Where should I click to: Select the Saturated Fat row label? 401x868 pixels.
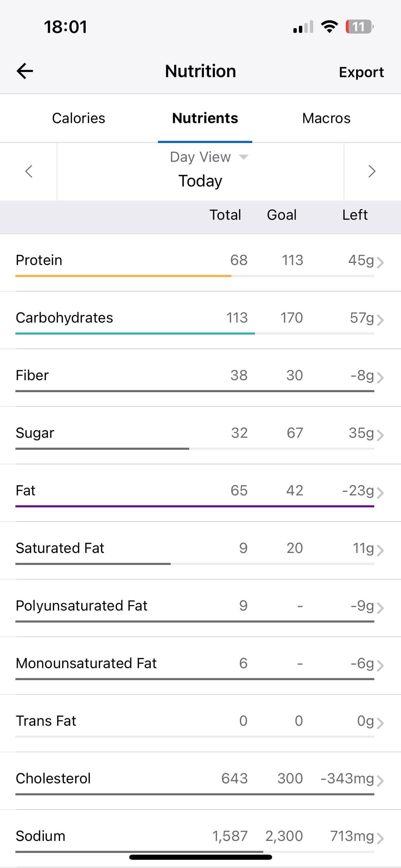point(60,548)
